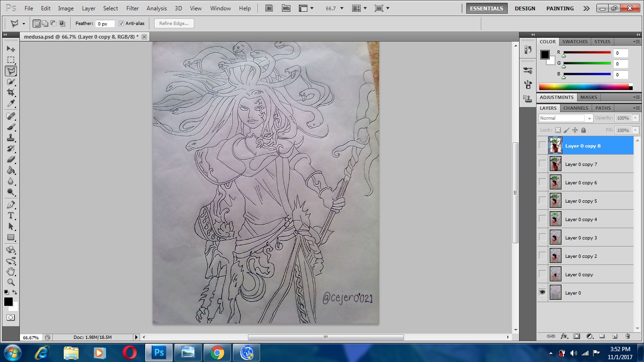Select the Dodge tool
This screenshot has height=362, width=644.
(11, 192)
